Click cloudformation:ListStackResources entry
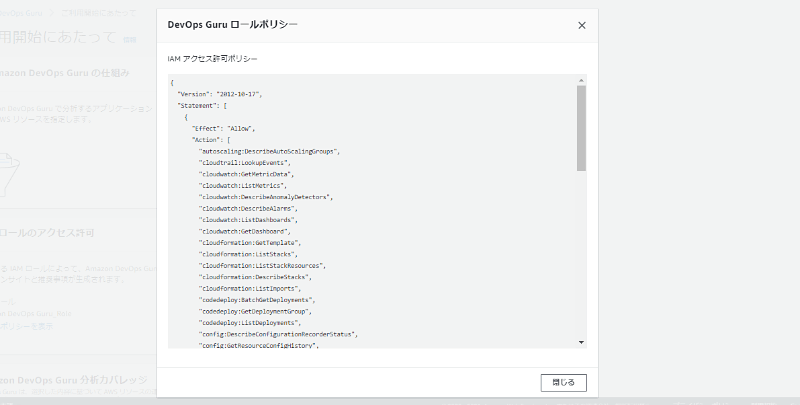This screenshot has width=800, height=405. 262,266
